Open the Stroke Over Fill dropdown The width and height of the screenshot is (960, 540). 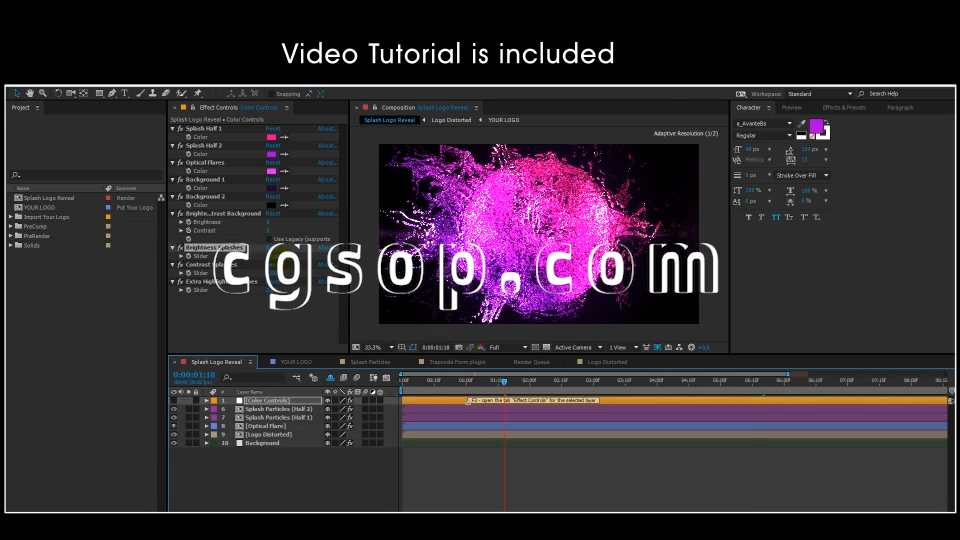[802, 176]
